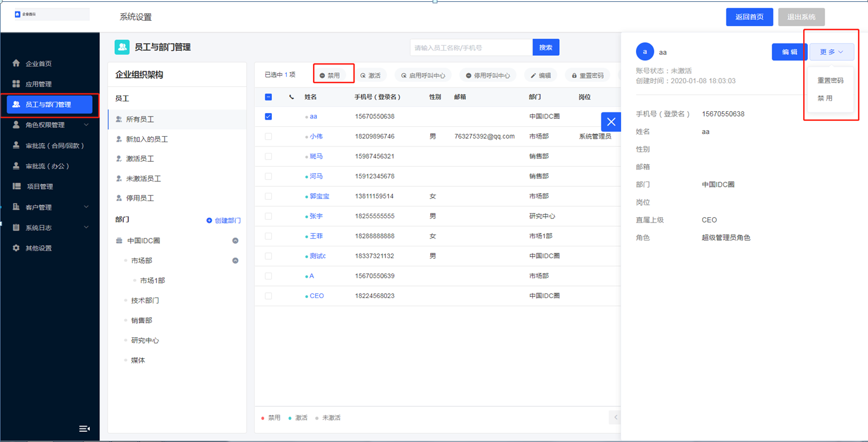The height and width of the screenshot is (442, 868).
Task: Check the checkbox for 测试c
Action: tap(268, 256)
